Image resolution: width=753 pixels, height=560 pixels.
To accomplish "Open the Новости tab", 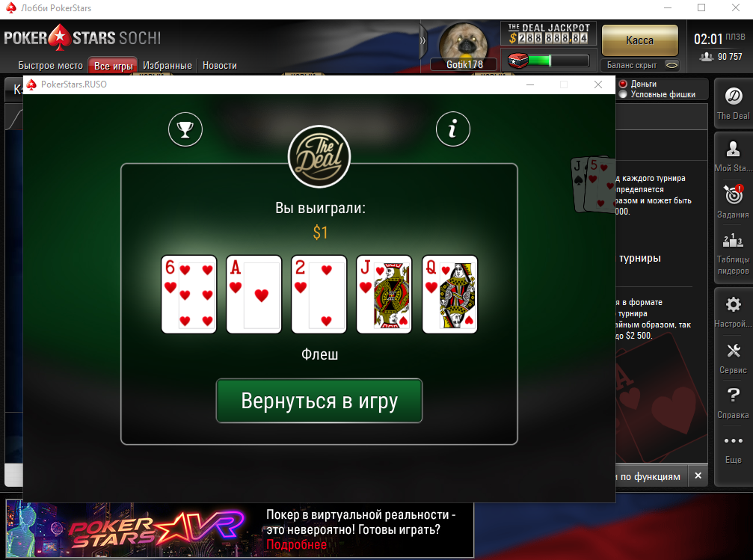I will [x=219, y=65].
